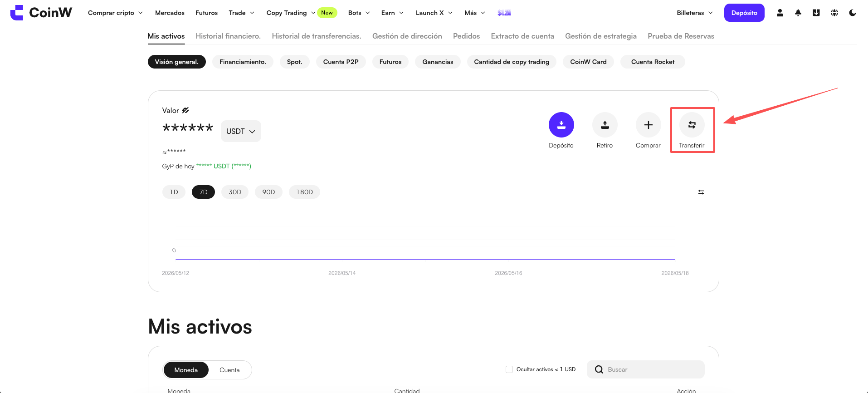Open user profile icon in header
Image resolution: width=868 pixels, height=393 pixels.
point(780,13)
